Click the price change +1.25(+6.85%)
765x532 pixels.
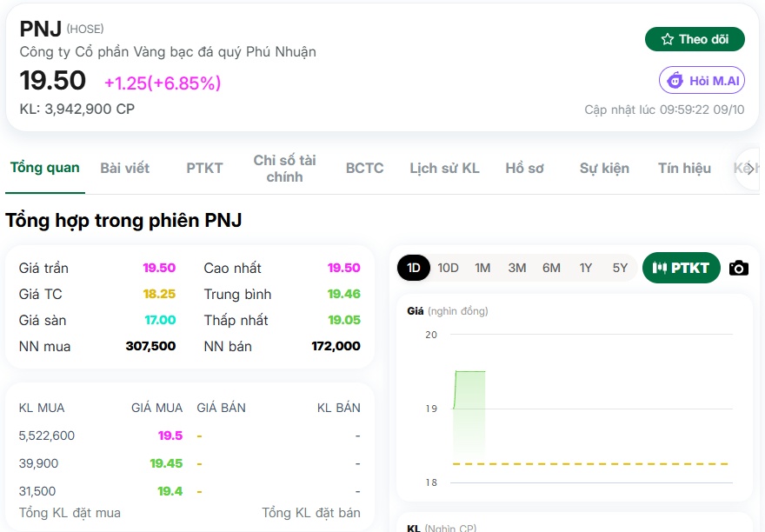[x=163, y=83]
